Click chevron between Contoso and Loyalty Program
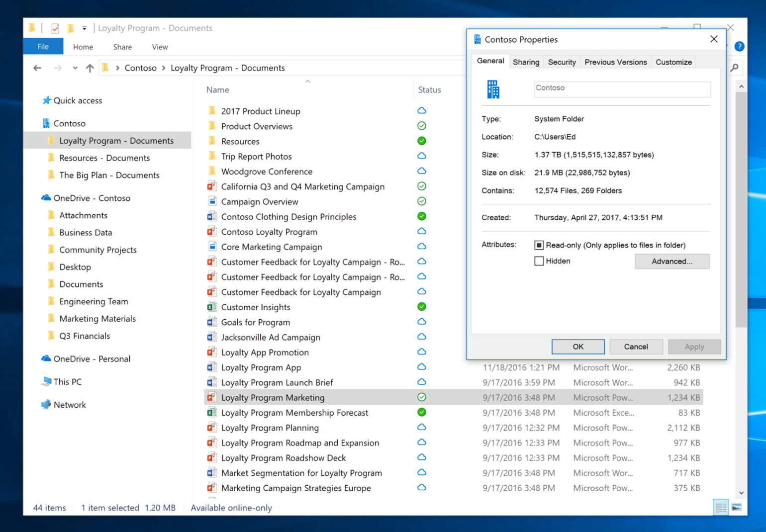 163,68
